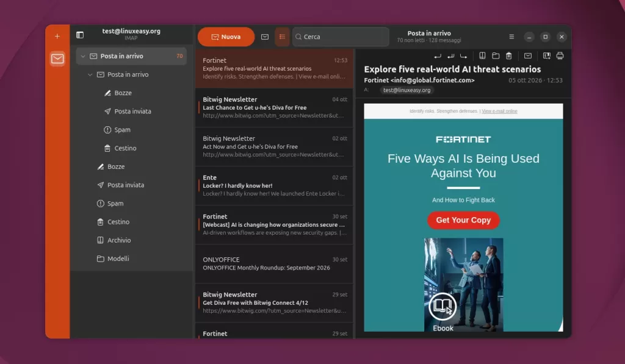Click the FORTINET logo in the email
Image resolution: width=625 pixels, height=364 pixels.
point(463,140)
